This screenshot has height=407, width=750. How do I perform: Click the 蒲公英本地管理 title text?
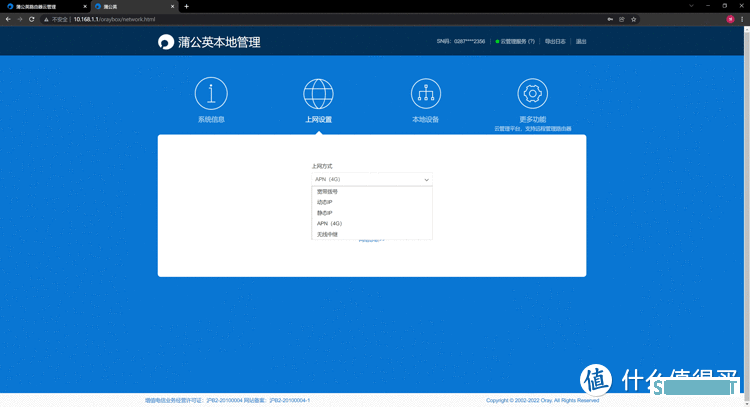219,42
